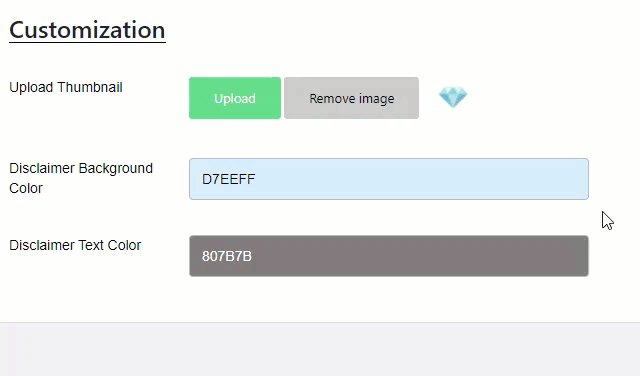Select the diamond icon beside Remove image
This screenshot has height=376, width=640.
453,97
